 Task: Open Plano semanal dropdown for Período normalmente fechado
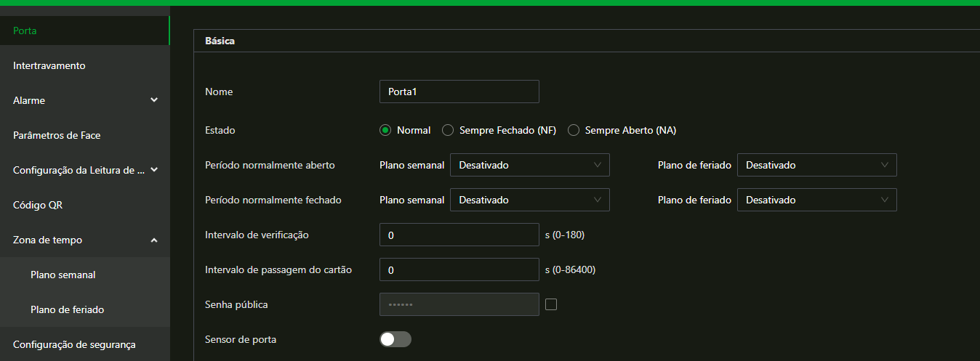point(530,200)
